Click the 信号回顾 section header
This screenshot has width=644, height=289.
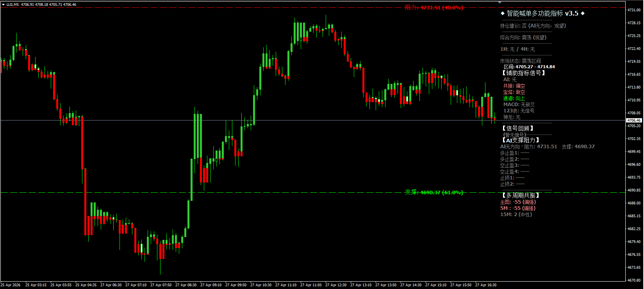[518, 128]
